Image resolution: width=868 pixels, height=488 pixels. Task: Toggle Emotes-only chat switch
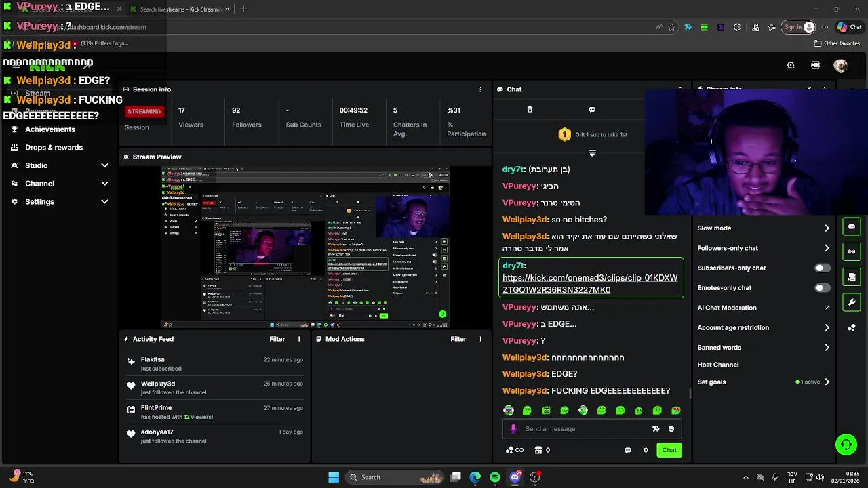[x=822, y=288]
